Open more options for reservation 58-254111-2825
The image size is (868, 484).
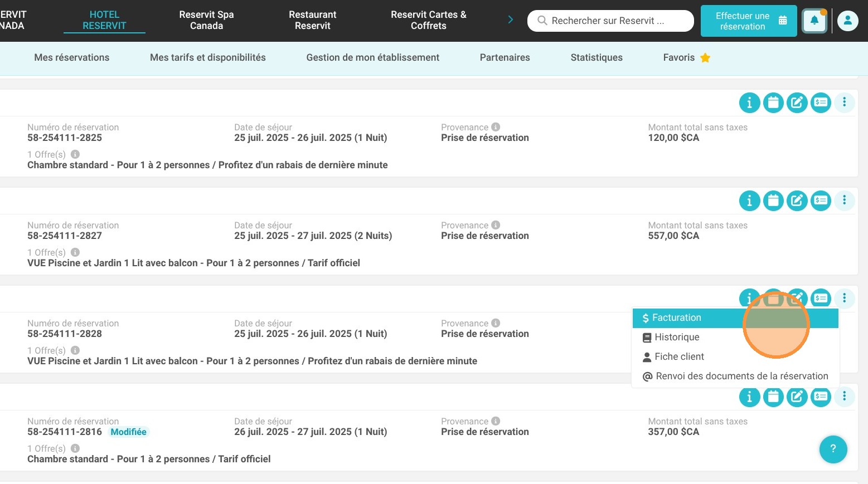pos(845,102)
